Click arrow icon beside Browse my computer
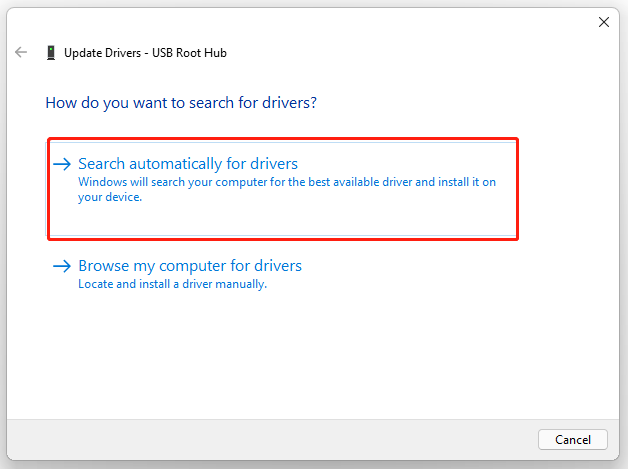This screenshot has height=469, width=628. point(62,266)
